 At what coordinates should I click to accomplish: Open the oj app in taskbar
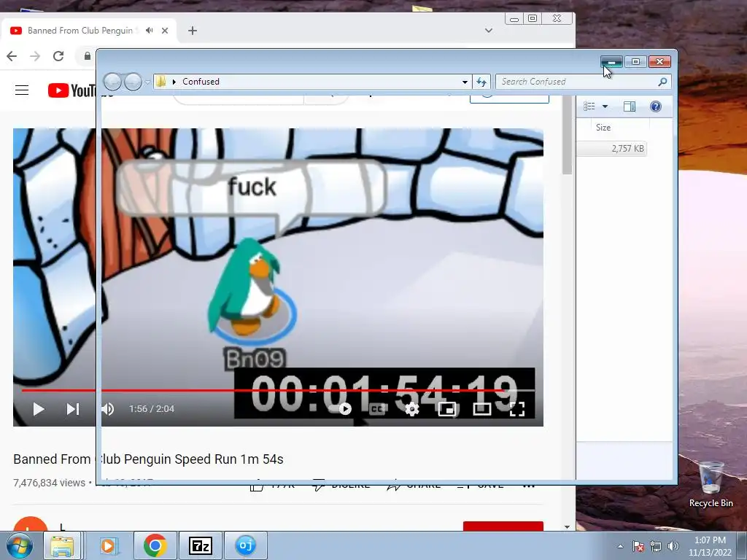coord(245,545)
